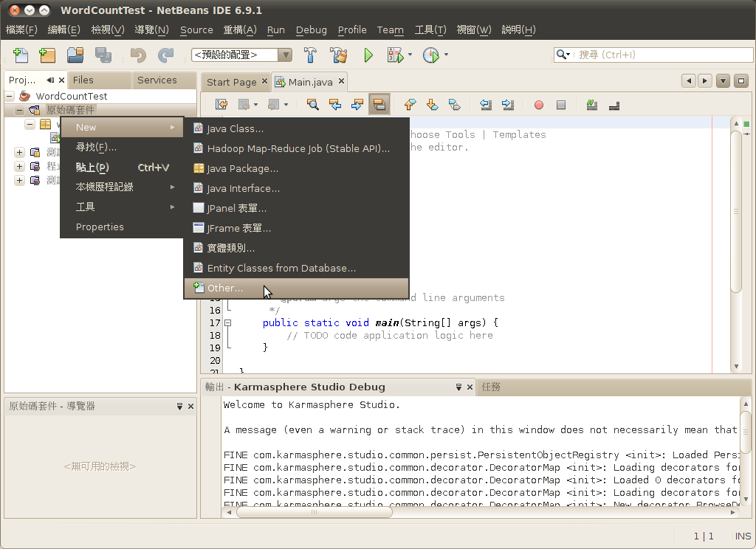Click the Profile Main Project clock icon
The width and height of the screenshot is (756, 549).
click(431, 55)
